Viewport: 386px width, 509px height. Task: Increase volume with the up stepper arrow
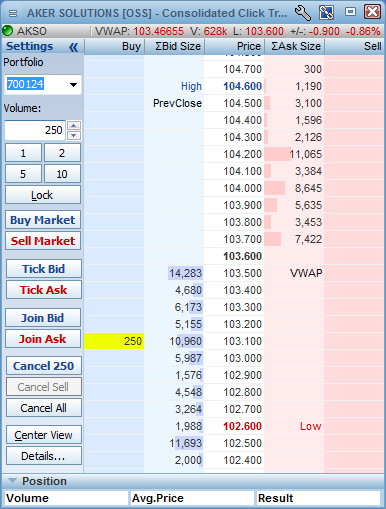(74, 126)
